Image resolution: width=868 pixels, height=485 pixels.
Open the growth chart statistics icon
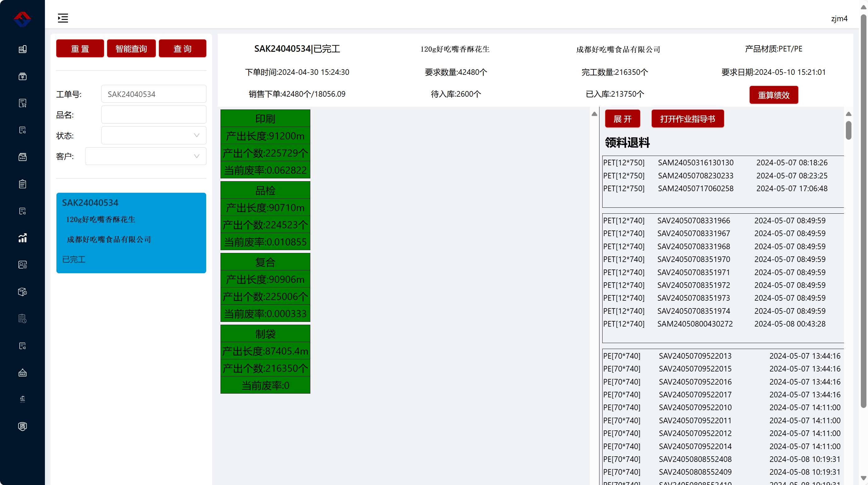click(22, 238)
